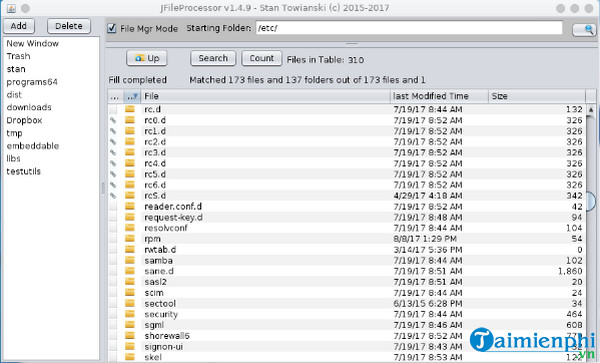The image size is (600, 363).
Task: Click folder icon for sgml
Action: coord(130,325)
